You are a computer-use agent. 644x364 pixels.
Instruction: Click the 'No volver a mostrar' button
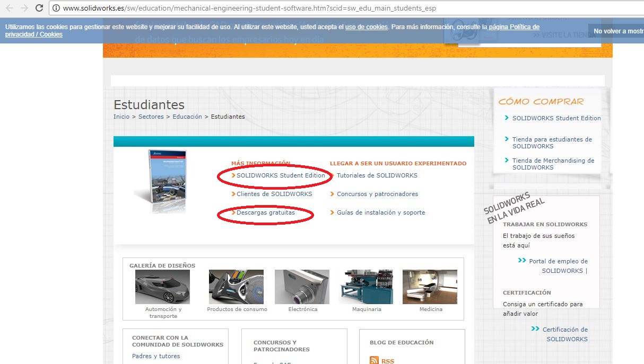pos(617,31)
